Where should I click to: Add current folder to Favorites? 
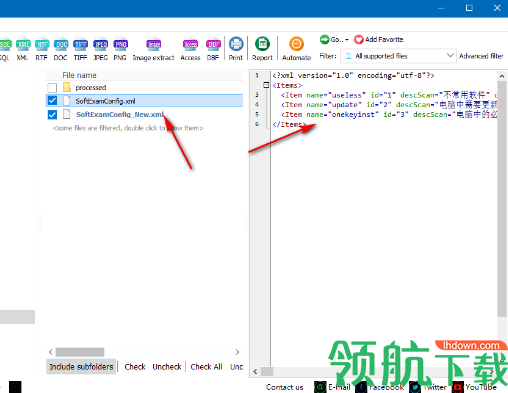379,39
